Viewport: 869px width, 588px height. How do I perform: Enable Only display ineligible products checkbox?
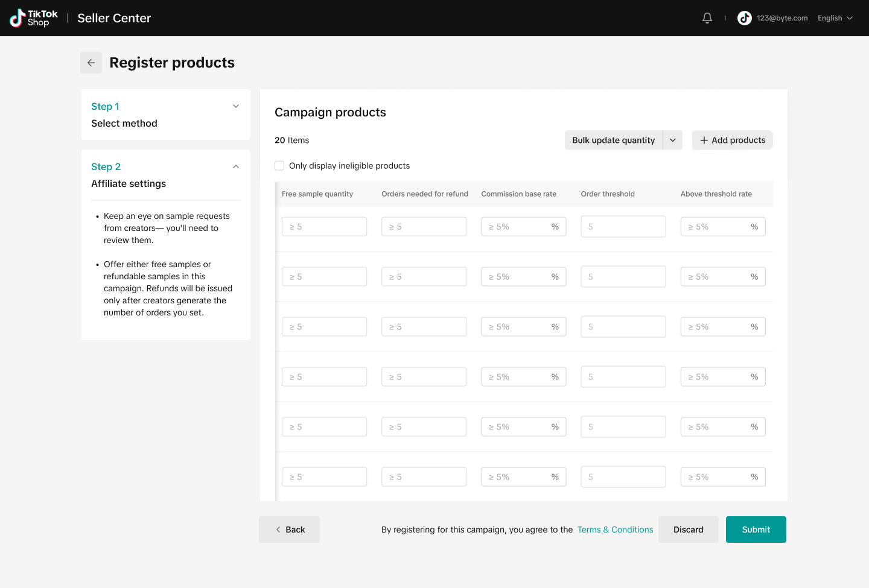coord(279,166)
